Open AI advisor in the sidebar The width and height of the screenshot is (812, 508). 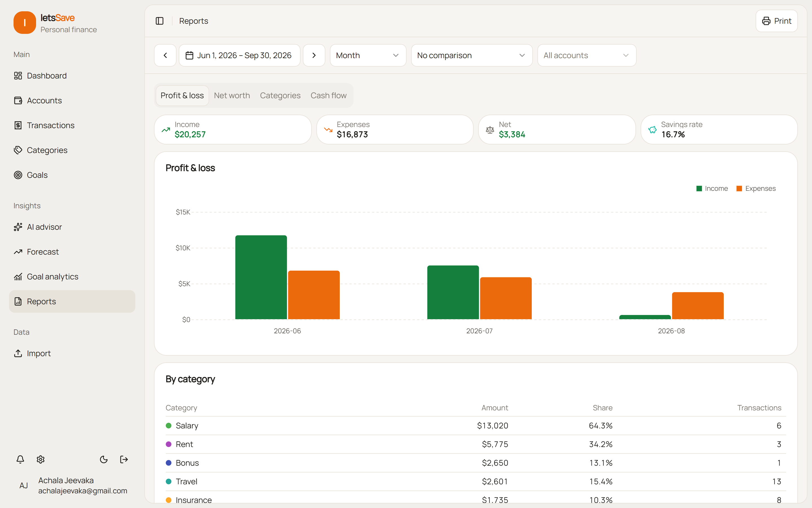pos(72,227)
